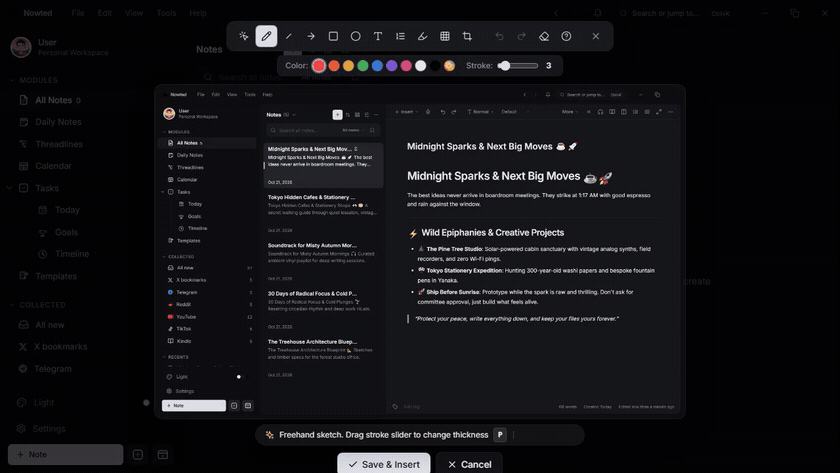Open the annotation help question-mark icon
This screenshot has width=840, height=473.
pyautogui.click(x=566, y=36)
